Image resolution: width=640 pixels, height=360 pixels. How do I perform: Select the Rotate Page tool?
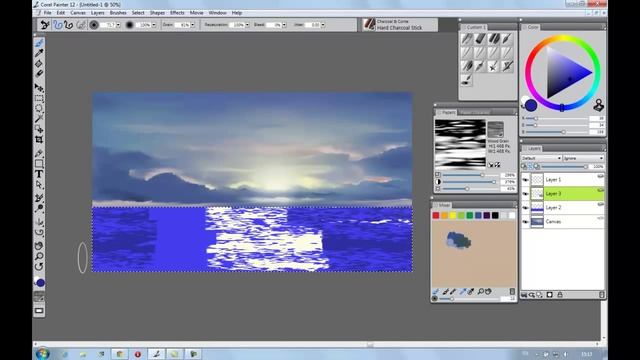[x=39, y=267]
